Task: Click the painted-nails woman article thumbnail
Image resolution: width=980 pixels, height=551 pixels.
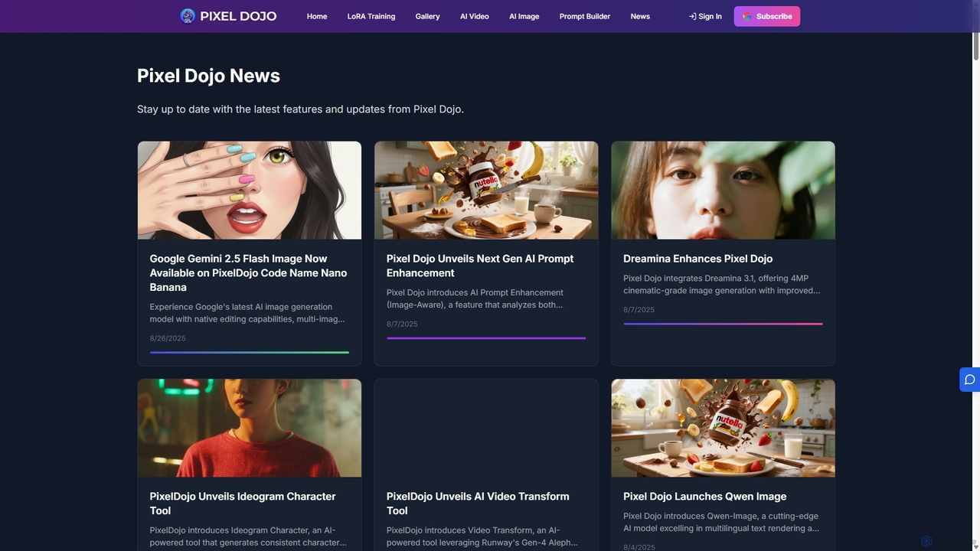Action: pyautogui.click(x=250, y=190)
